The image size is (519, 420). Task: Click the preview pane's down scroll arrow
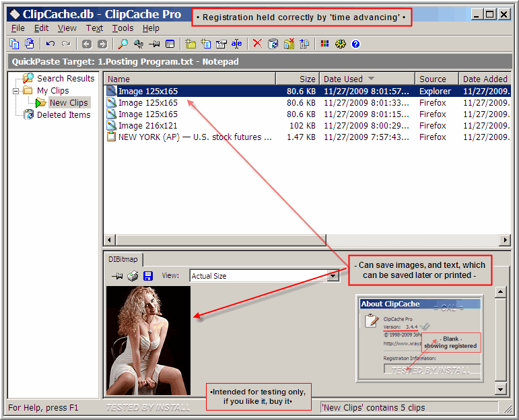point(500,389)
